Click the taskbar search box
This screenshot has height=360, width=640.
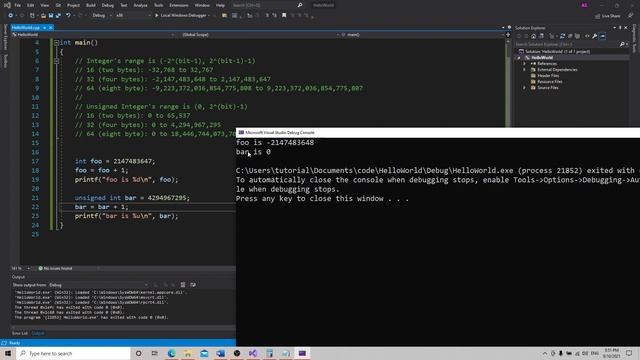click(73, 353)
